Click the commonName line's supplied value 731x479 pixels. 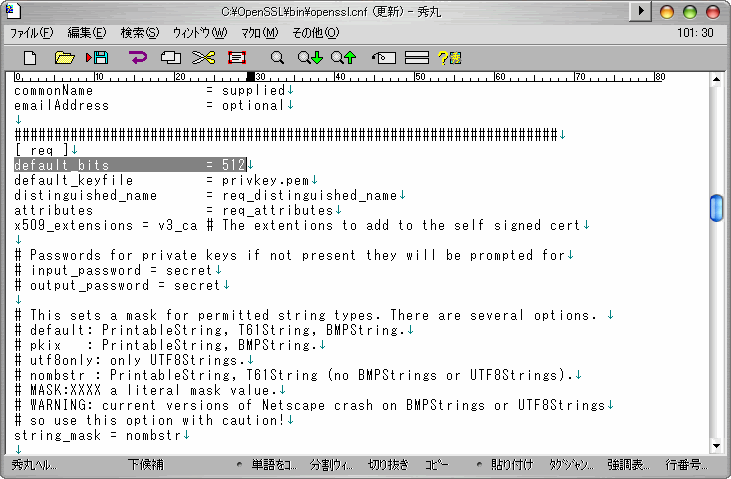254,90
